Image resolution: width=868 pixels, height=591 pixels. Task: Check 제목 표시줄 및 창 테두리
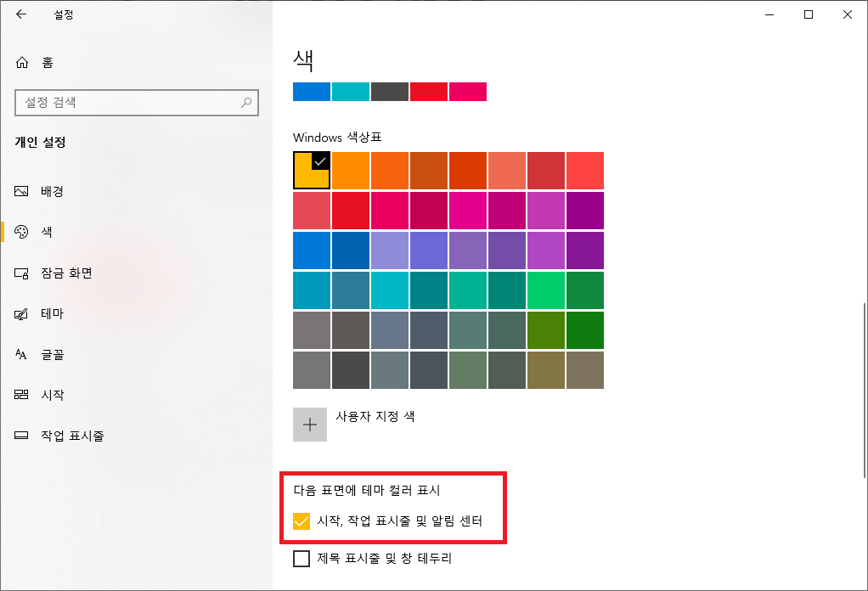[x=302, y=559]
